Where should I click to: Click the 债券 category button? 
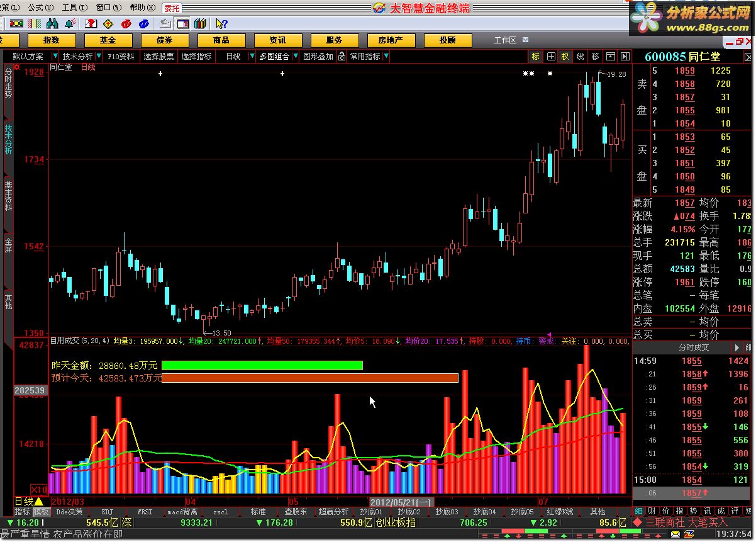pyautogui.click(x=165, y=40)
